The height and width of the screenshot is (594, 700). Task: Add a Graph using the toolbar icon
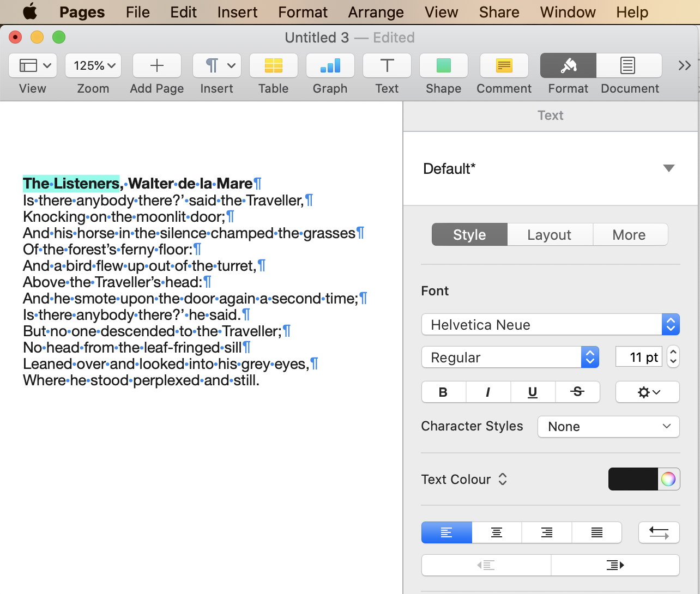pos(330,66)
